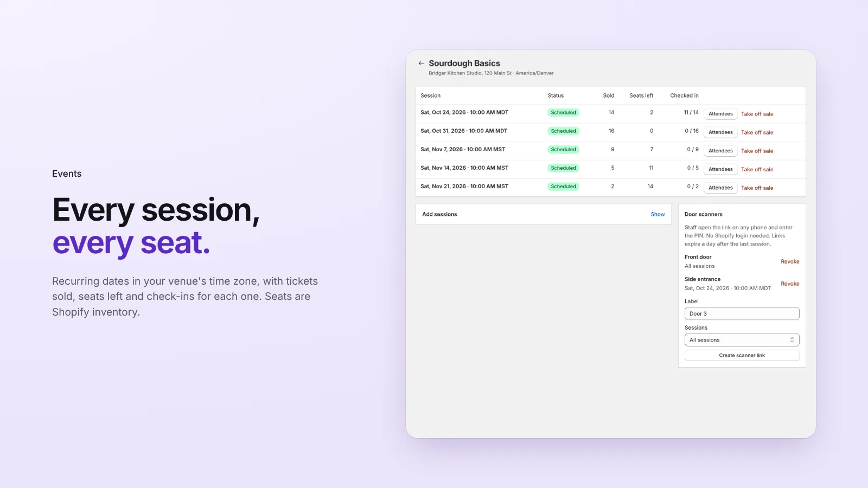The height and width of the screenshot is (488, 868).
Task: Open Attendees for the Oct 24 session
Action: pos(720,114)
